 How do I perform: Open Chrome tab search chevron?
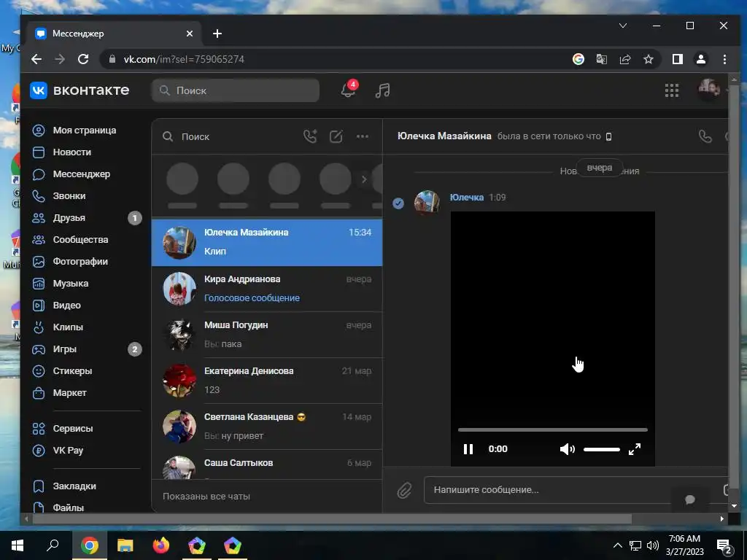point(623,26)
